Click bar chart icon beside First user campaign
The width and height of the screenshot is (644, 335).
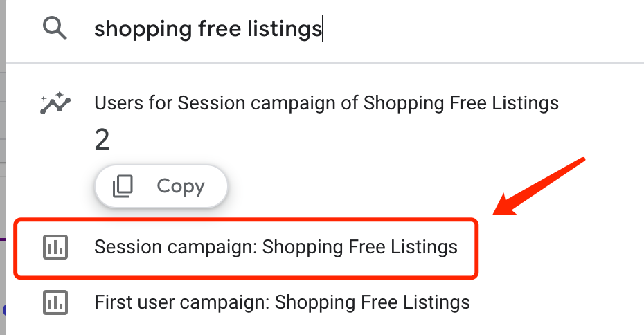[x=55, y=302]
